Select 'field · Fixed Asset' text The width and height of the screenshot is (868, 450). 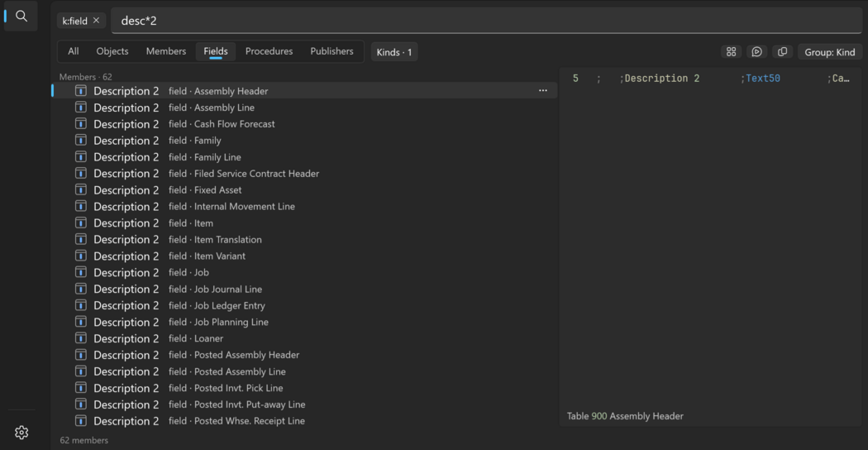click(205, 190)
